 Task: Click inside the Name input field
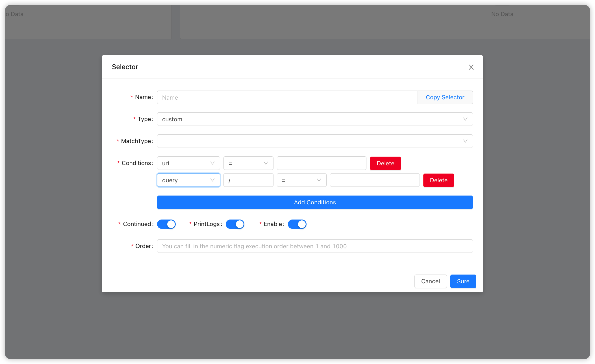(x=287, y=97)
